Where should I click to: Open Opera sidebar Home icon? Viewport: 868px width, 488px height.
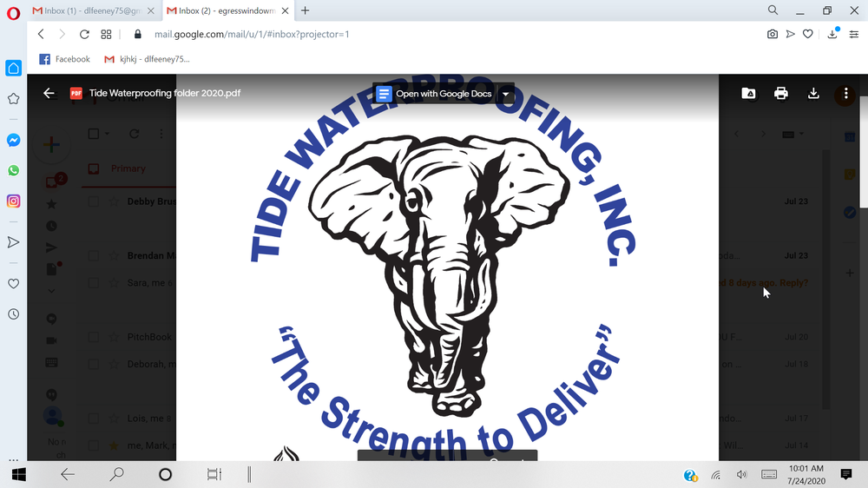tap(13, 68)
